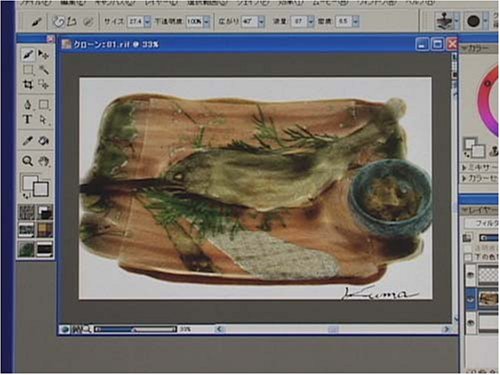
Task: Select the Layer Adjuster tool
Action: pos(43,55)
